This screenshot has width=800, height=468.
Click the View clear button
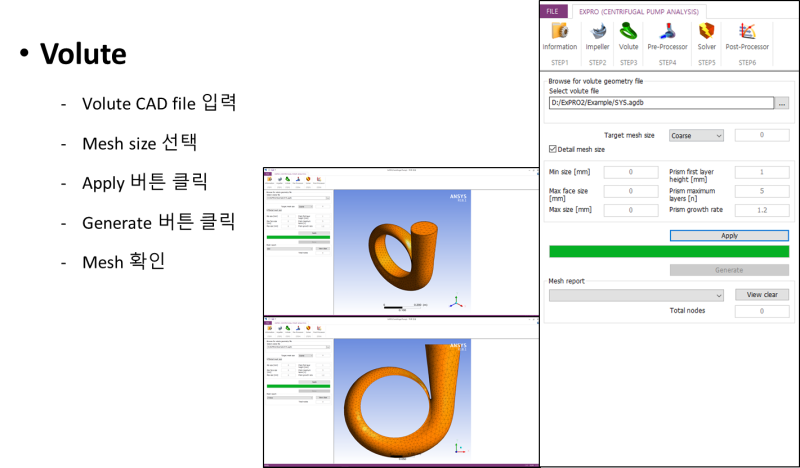point(762,294)
